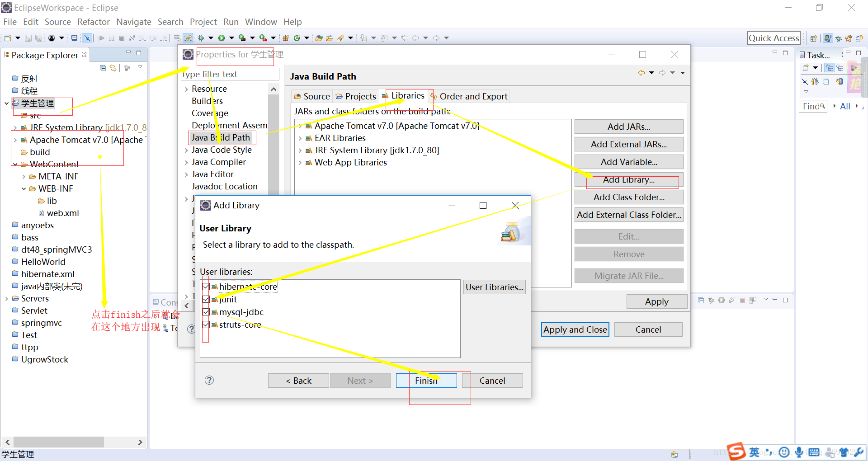This screenshot has height=461, width=868.
Task: Click the microphone icon in the IME bar
Action: pyautogui.click(x=799, y=452)
